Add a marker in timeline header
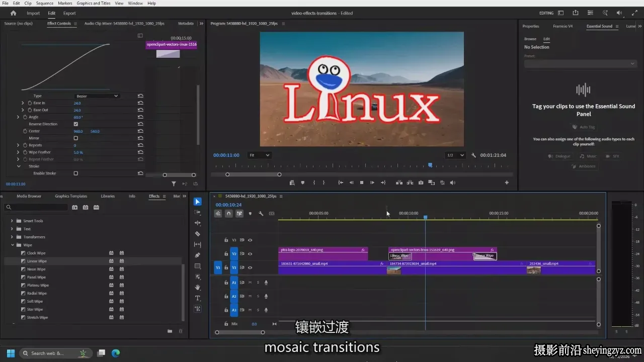644x362 pixels. (x=250, y=213)
